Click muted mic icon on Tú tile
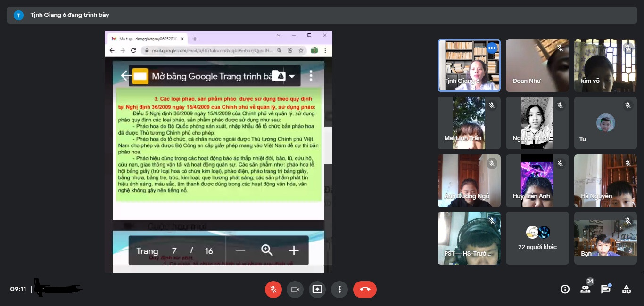 click(x=628, y=105)
